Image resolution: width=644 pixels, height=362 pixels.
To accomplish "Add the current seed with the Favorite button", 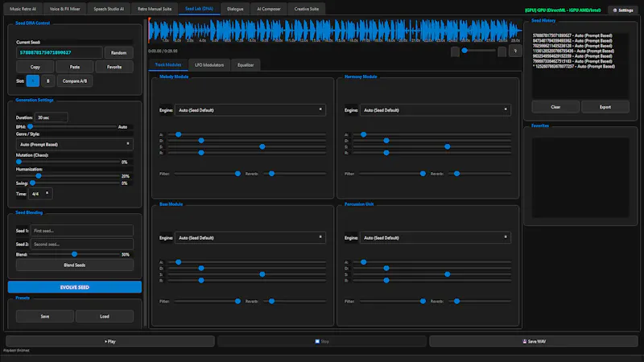I will [114, 67].
